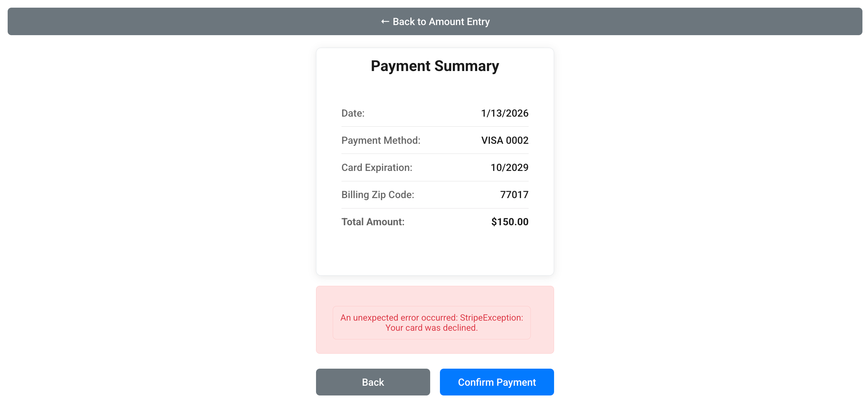Click the Billing Zip Code label
This screenshot has height=408, width=868.
click(378, 195)
